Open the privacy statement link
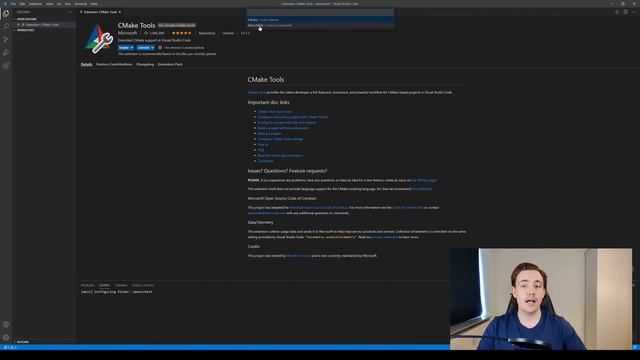The image size is (640, 360). [385, 237]
